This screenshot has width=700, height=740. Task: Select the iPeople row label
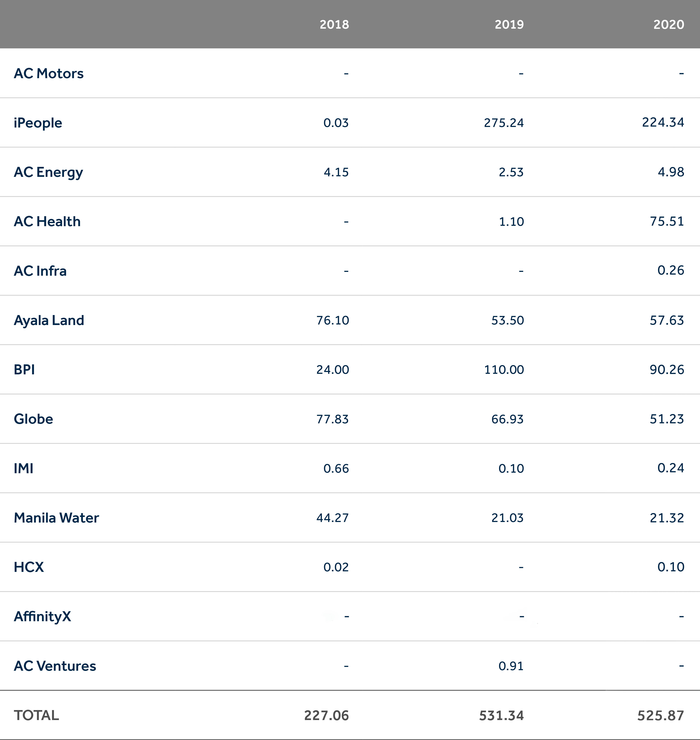pyautogui.click(x=38, y=123)
